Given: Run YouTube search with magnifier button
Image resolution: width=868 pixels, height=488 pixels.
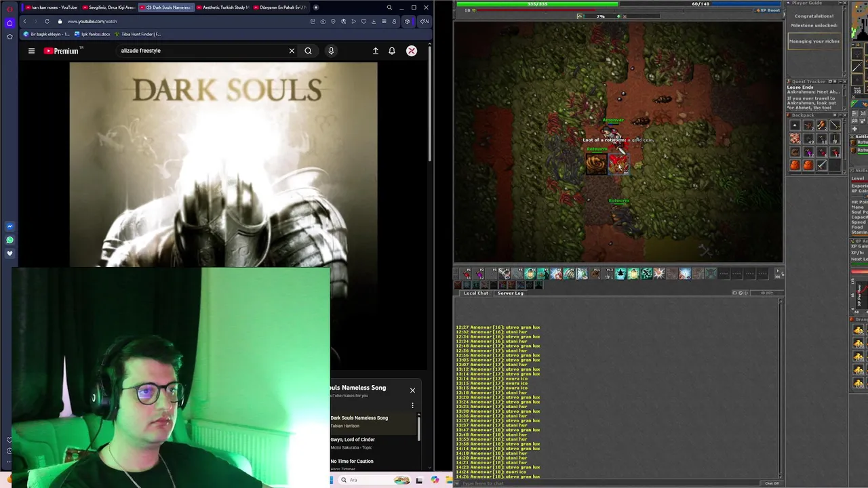Looking at the screenshot, I should 308,51.
